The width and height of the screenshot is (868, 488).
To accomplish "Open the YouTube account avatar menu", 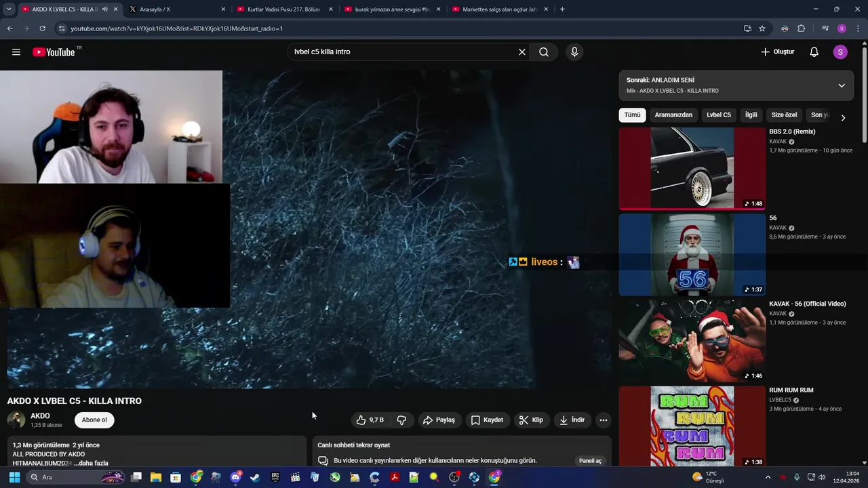I will [x=840, y=52].
